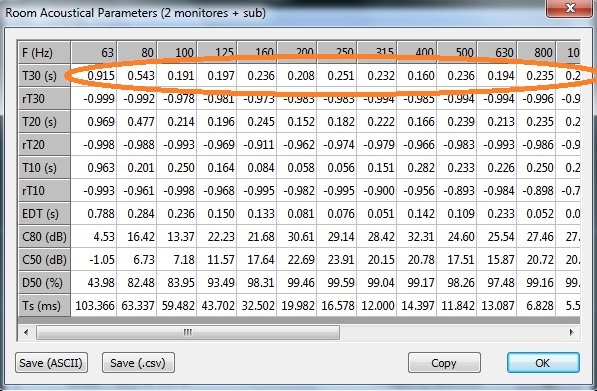The height and width of the screenshot is (391, 597).
Task: Click the horizontal scrollbar left arrow
Action: click(26, 332)
